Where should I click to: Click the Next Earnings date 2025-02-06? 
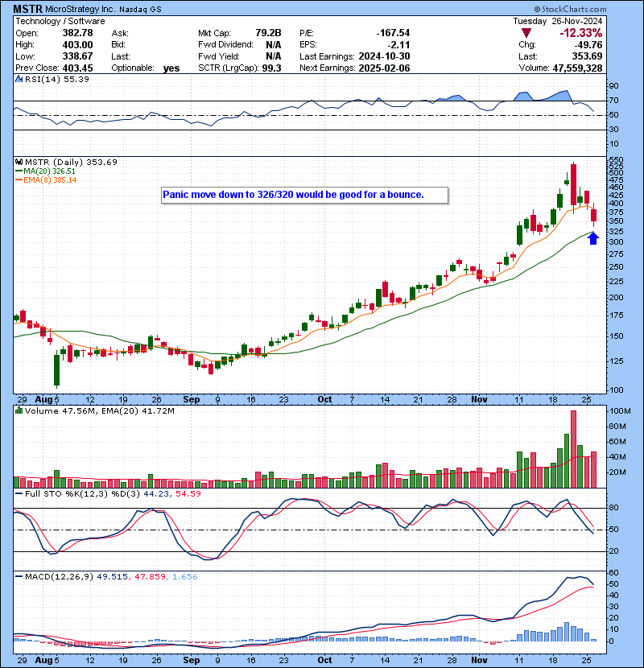(385, 68)
